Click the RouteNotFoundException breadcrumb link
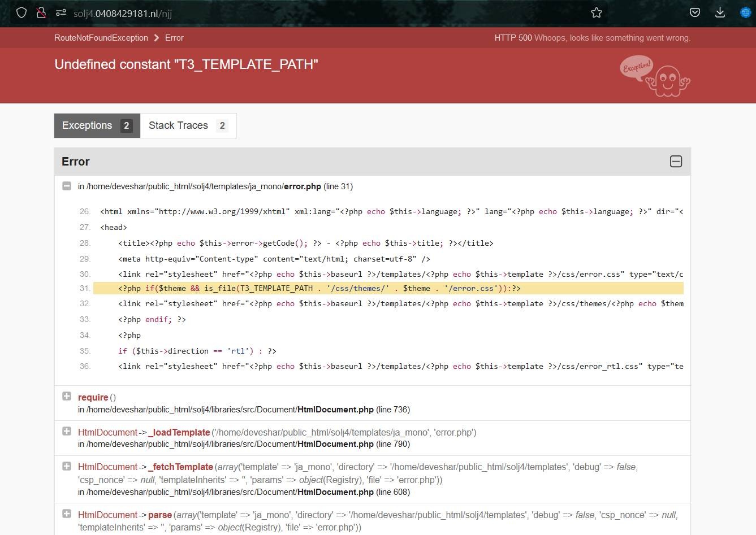 tap(101, 38)
